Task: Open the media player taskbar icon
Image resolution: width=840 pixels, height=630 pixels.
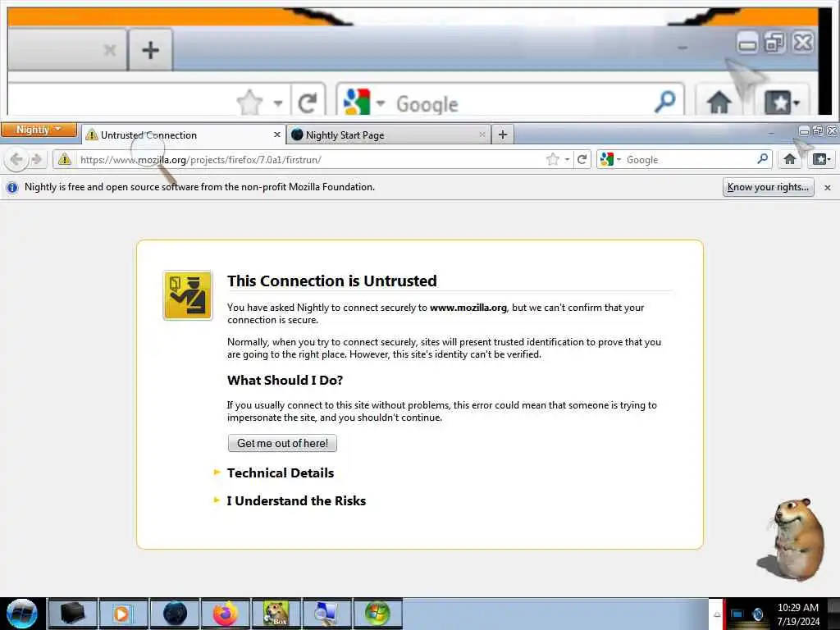Action: click(123, 614)
